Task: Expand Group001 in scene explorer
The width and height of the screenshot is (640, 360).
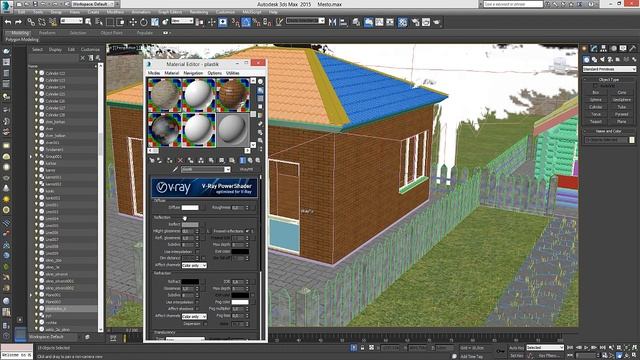Action: (x=31, y=156)
